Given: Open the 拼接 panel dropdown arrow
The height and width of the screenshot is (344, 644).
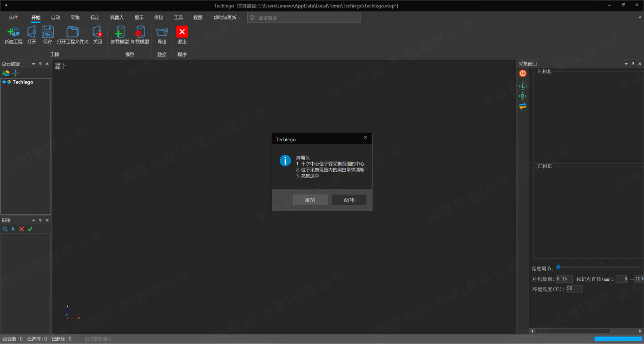Looking at the screenshot, I should pos(33,221).
